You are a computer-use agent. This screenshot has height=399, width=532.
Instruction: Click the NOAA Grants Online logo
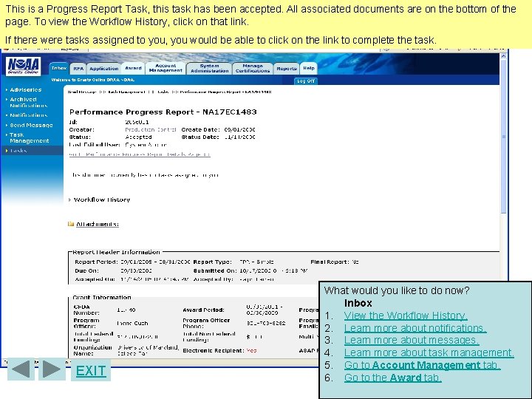(24, 66)
